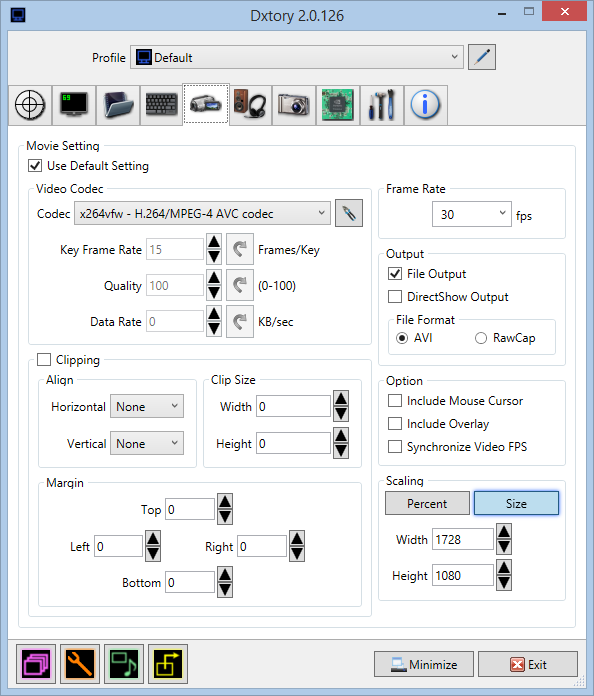This screenshot has width=594, height=696.
Task: Increase Key Frame Rate with up arrow
Action: 214,241
